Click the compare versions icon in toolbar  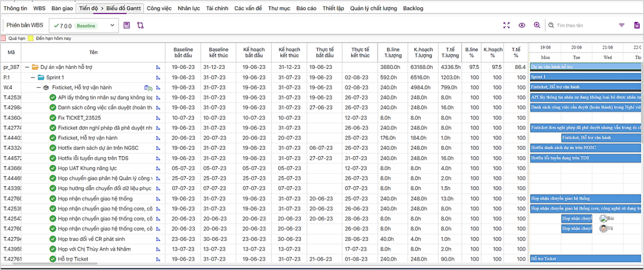(141, 25)
